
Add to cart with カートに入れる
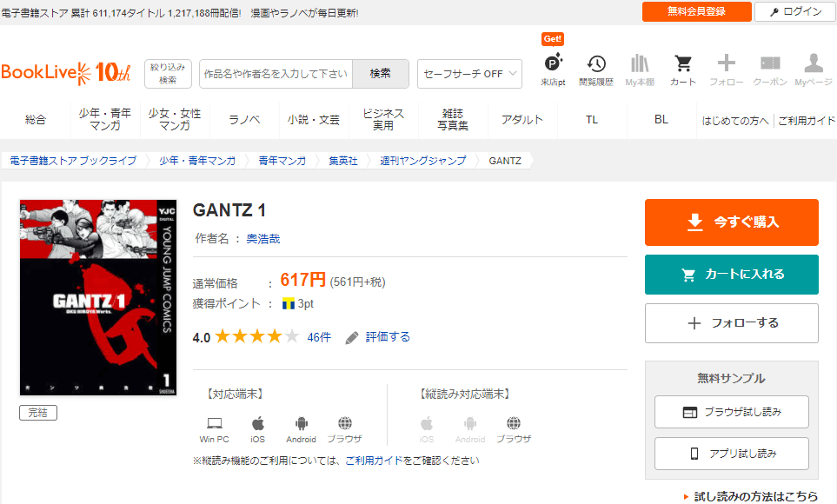[731, 275]
